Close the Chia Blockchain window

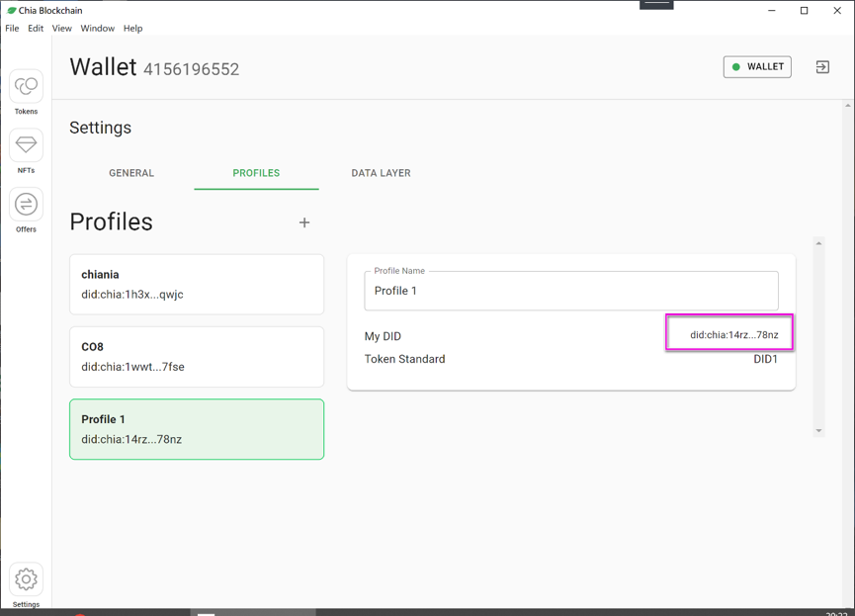click(837, 10)
